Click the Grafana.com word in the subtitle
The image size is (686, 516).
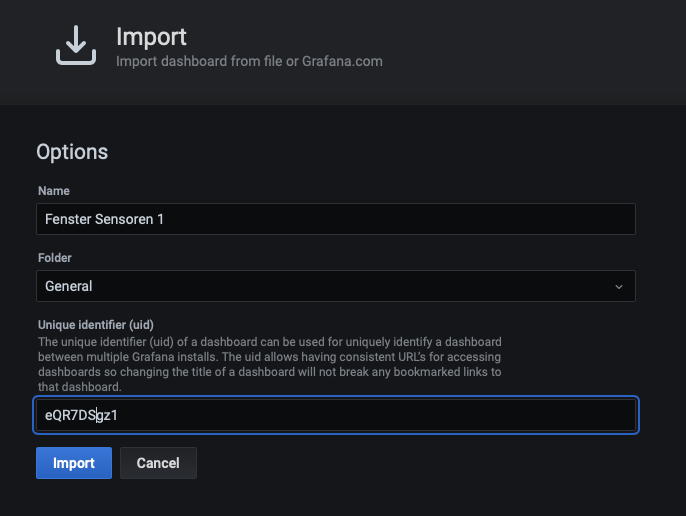pos(342,61)
